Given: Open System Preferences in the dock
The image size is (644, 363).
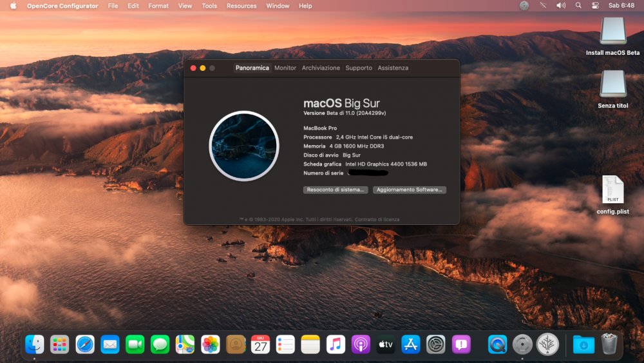Looking at the screenshot, I should click(436, 344).
